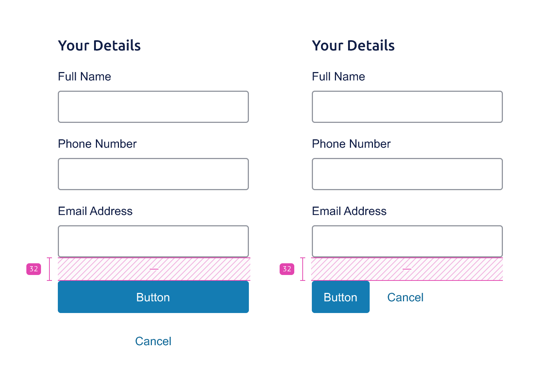Click the left spacing measurement bracket line
Image resolution: width=549 pixels, height=392 pixels.
point(49,269)
